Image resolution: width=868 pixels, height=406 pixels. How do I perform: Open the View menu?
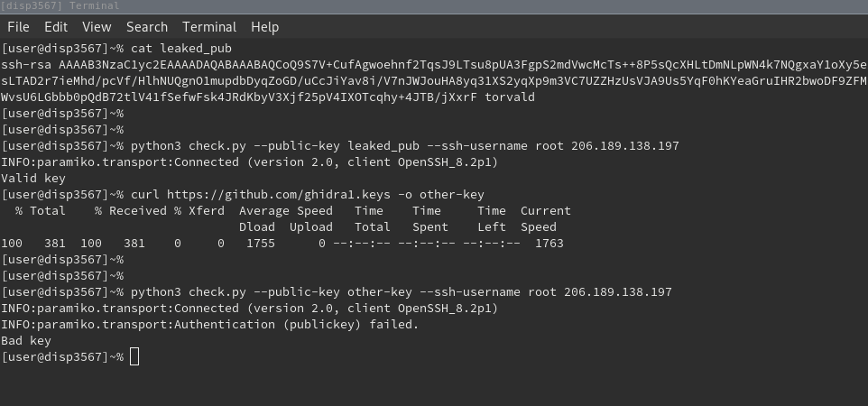pyautogui.click(x=97, y=27)
